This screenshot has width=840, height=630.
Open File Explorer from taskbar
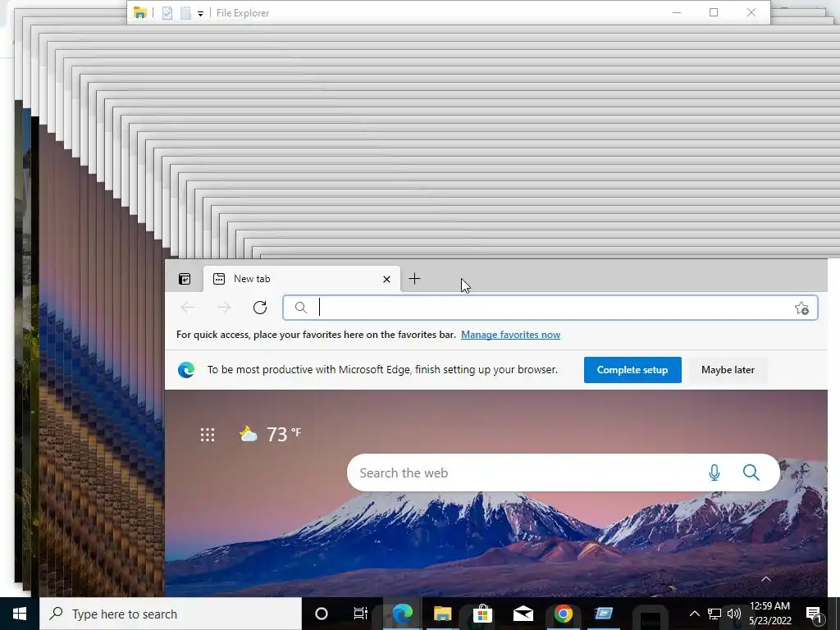442,614
